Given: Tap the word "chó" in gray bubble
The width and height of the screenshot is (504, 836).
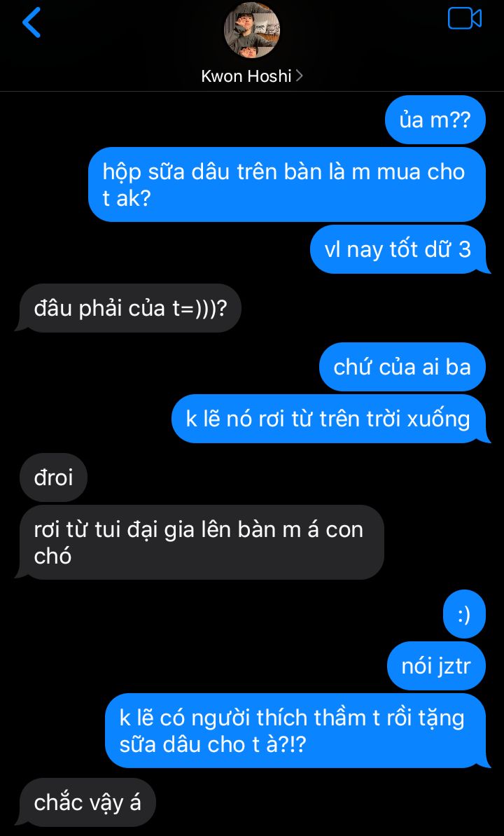Looking at the screenshot, I should (52, 556).
